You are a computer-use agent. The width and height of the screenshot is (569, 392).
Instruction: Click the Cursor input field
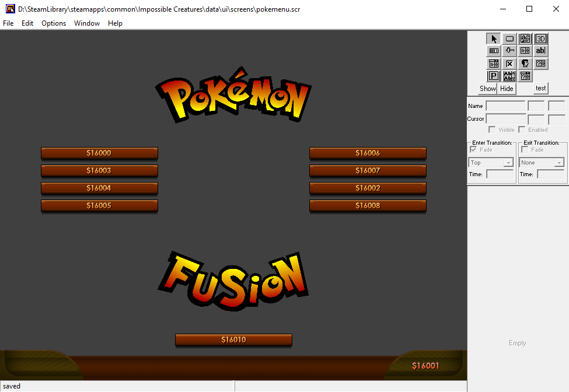pos(506,119)
